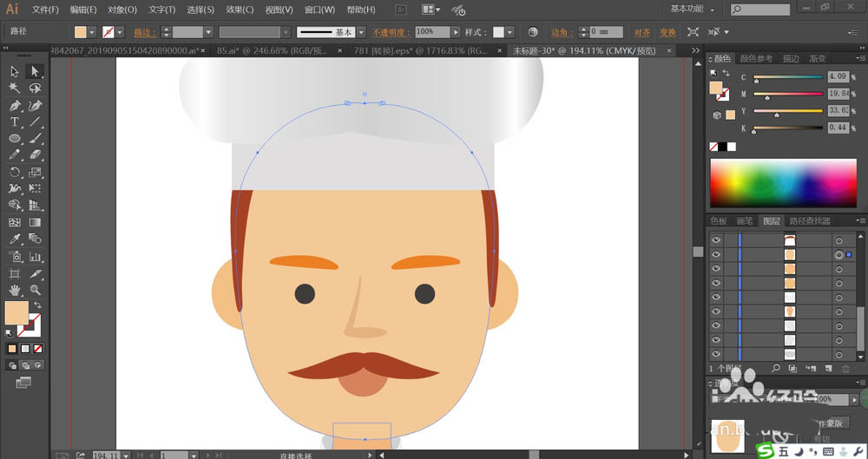Click the cyan C slider in color panel
868x459 pixels.
click(x=788, y=78)
